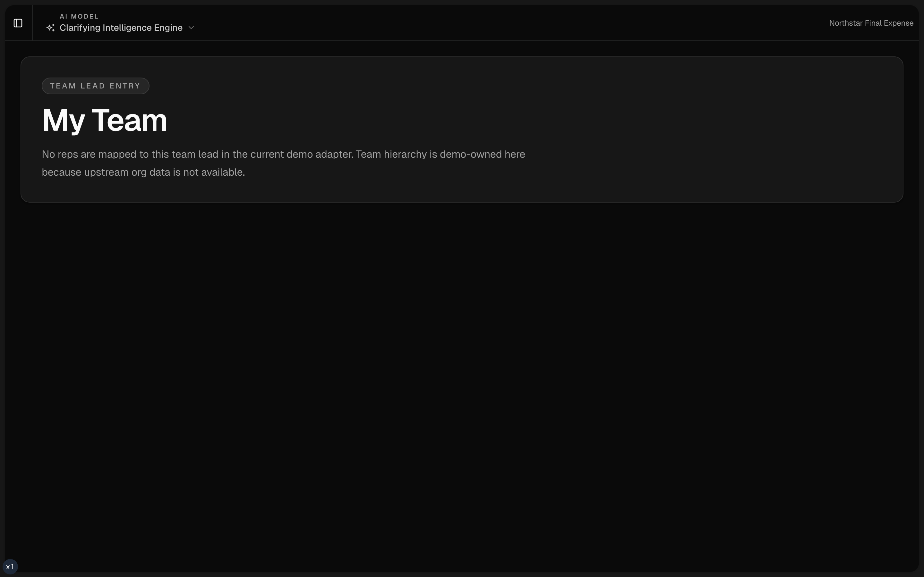Click the "No reps are mapped" text
The image size is (924, 577).
point(89,154)
